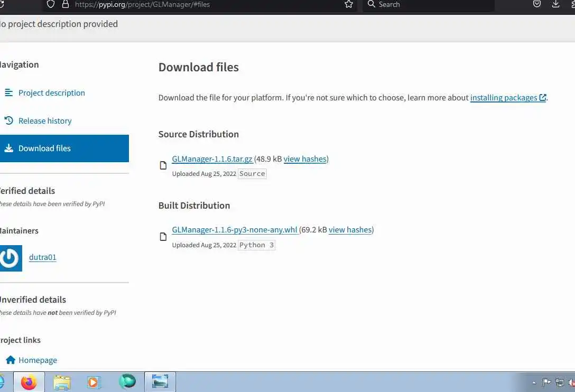
Task: Open Project description sidebar tab
Action: (52, 93)
